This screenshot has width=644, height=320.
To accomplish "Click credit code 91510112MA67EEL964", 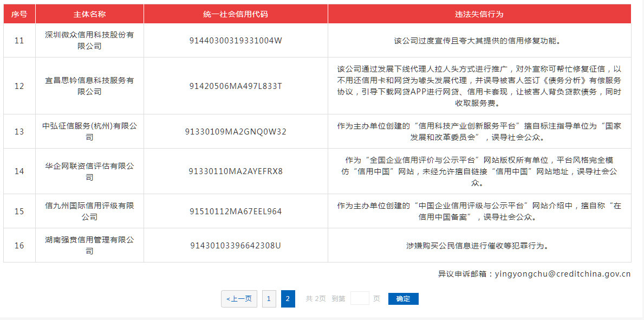I will pos(236,211).
